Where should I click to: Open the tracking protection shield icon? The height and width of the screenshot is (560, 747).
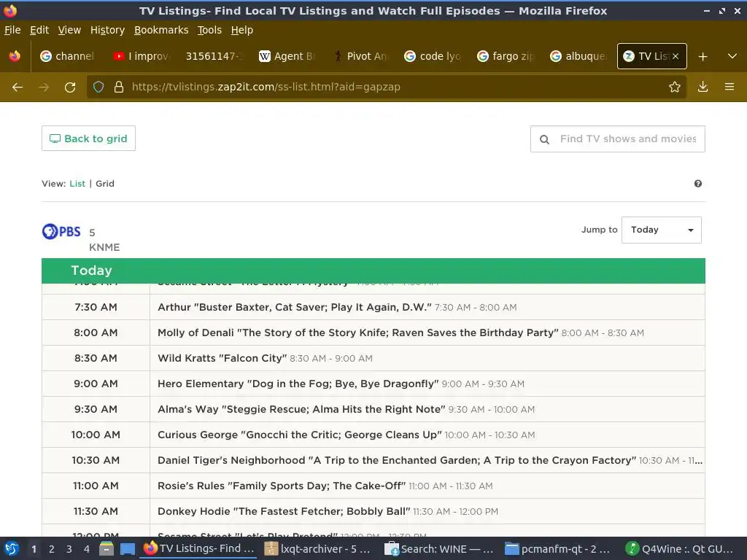pyautogui.click(x=98, y=87)
